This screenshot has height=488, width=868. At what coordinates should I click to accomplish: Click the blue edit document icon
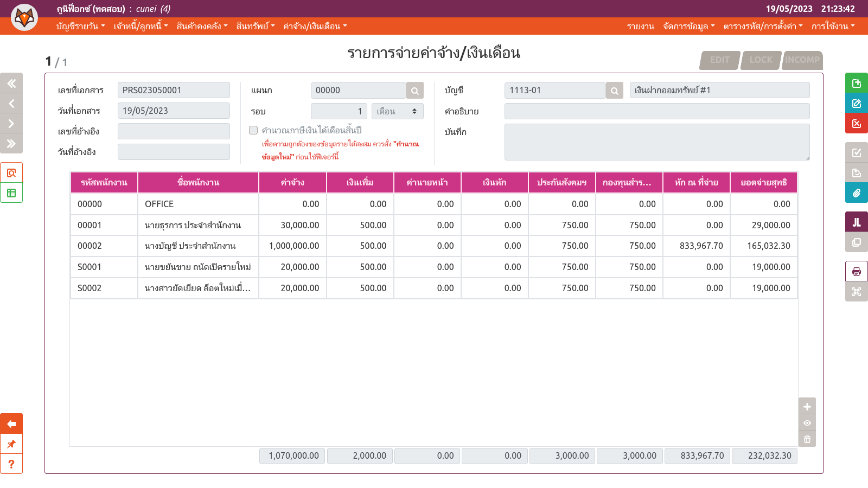pyautogui.click(x=856, y=103)
